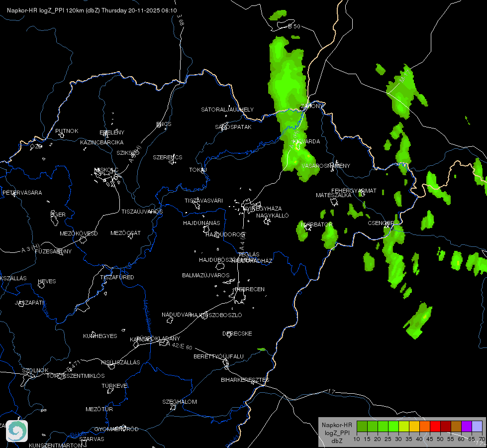The image size is (487, 448).
Task: Click the SAROSPATAK label
Action: point(233,127)
